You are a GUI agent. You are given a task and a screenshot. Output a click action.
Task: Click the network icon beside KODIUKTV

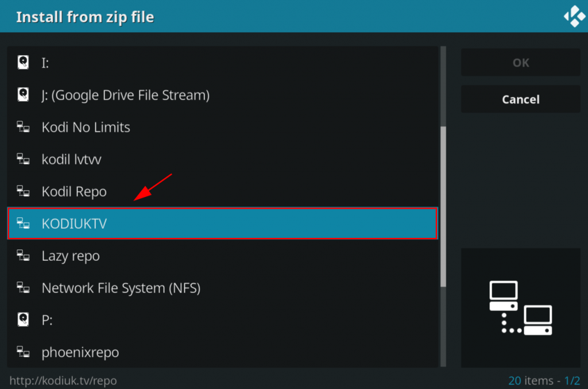23,224
